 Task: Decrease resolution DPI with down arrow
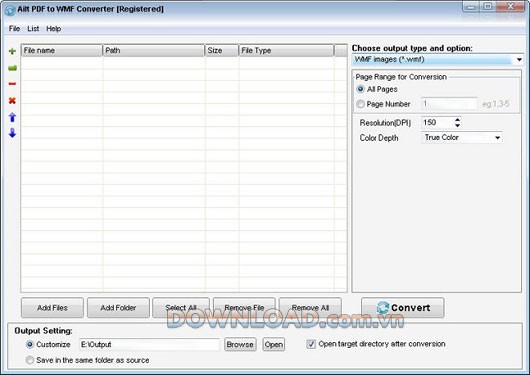click(x=457, y=125)
